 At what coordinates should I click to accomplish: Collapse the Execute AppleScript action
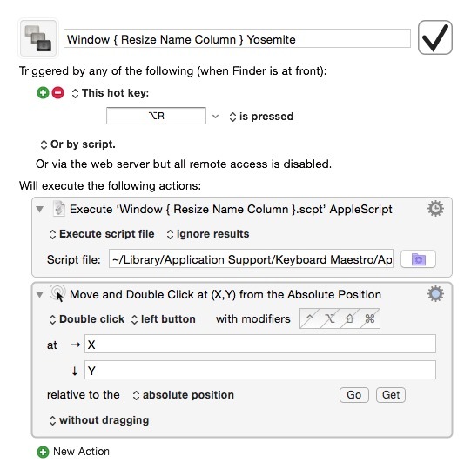[x=39, y=209]
